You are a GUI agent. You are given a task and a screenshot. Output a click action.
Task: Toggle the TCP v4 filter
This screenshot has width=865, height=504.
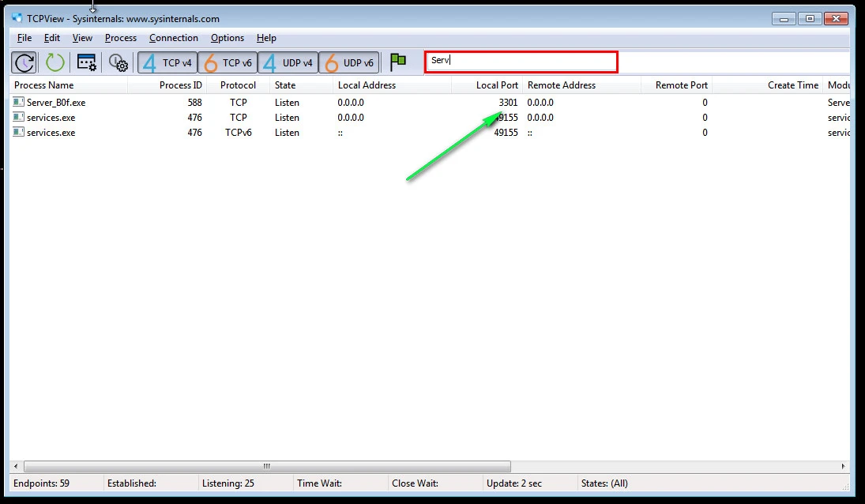click(167, 63)
